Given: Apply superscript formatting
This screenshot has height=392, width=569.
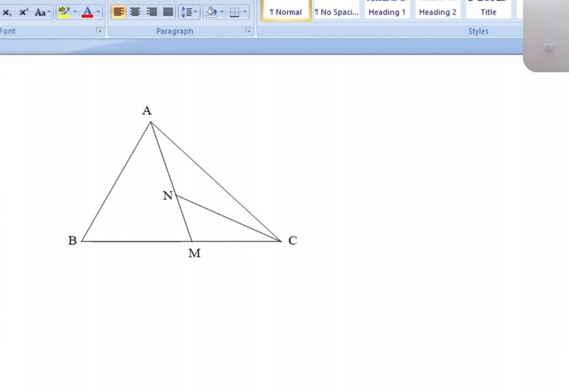Looking at the screenshot, I should tap(23, 12).
